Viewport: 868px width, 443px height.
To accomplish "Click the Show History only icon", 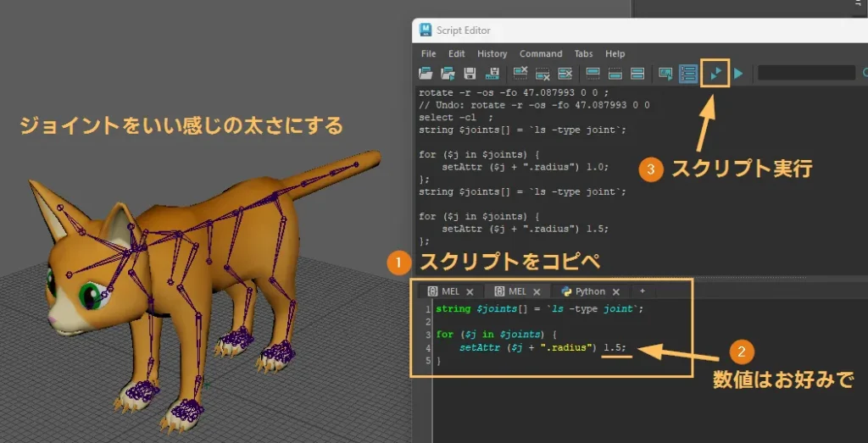I will click(x=593, y=73).
